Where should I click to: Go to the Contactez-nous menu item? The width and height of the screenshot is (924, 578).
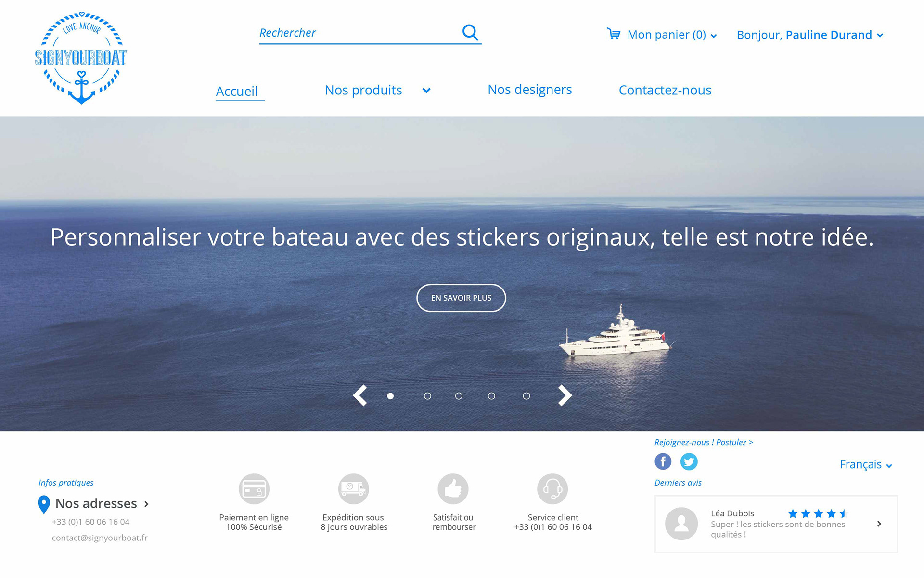click(665, 90)
